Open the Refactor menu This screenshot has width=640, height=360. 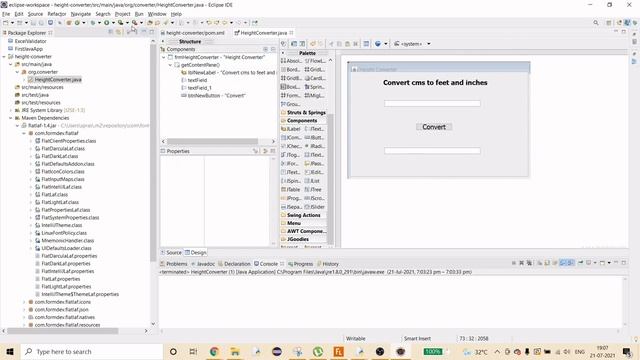click(57, 14)
